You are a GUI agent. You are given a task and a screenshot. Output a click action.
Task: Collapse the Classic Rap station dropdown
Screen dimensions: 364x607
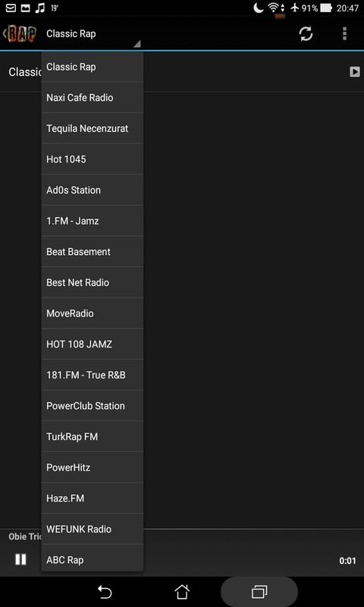pyautogui.click(x=92, y=35)
